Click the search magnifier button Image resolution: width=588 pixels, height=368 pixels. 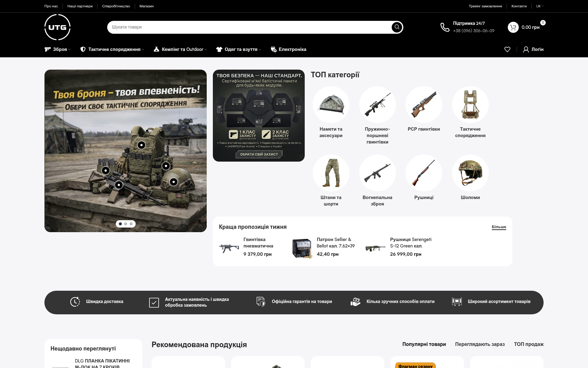click(x=397, y=27)
